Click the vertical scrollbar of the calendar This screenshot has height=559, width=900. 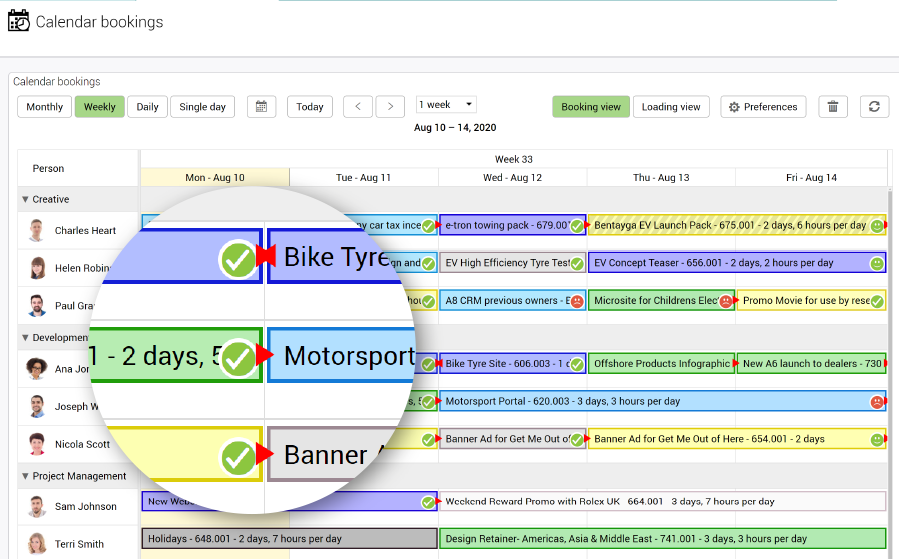tap(890, 373)
